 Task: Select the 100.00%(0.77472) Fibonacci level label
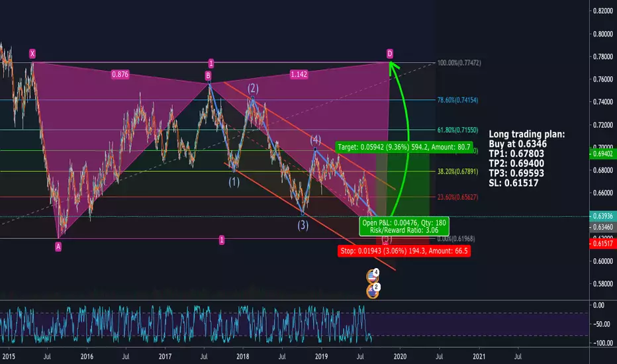point(459,63)
